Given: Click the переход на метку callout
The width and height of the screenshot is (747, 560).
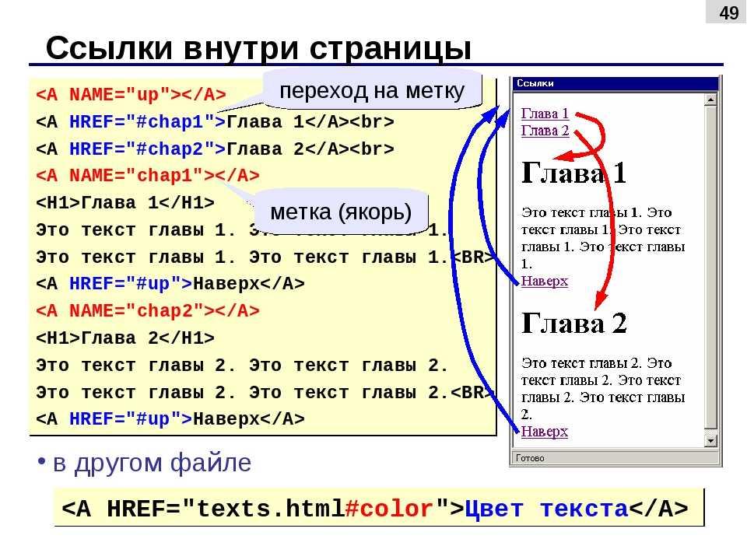Looking at the screenshot, I should [372, 90].
